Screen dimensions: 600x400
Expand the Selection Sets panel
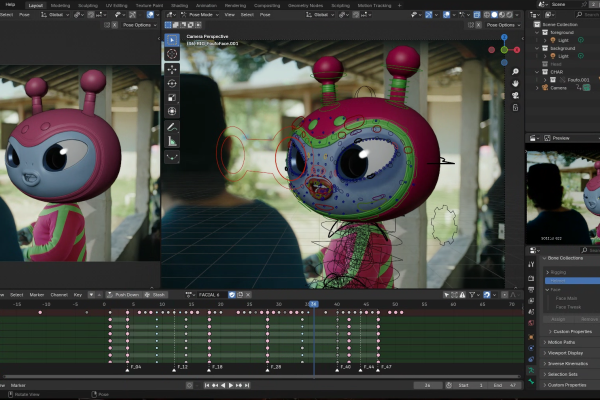tap(562, 374)
